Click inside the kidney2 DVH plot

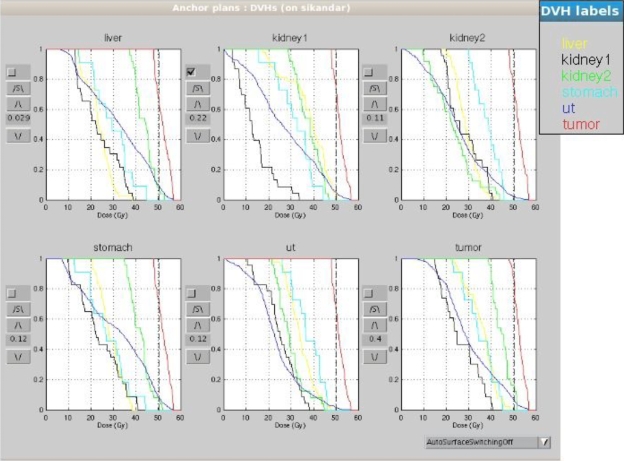tap(468, 125)
